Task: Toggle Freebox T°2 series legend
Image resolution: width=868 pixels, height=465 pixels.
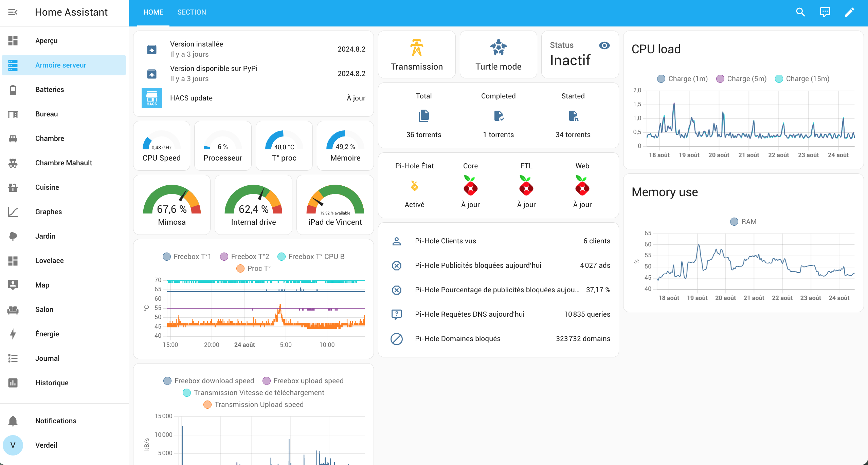Action: tap(245, 257)
